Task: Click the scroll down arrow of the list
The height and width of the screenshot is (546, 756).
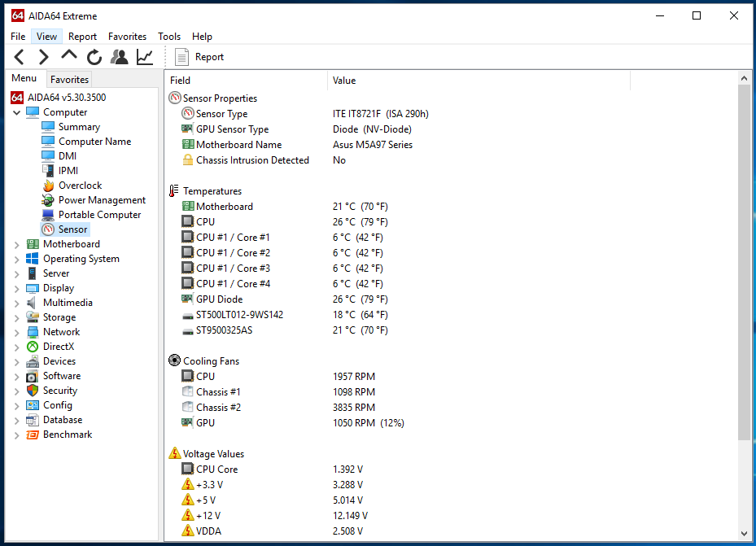Action: tap(744, 534)
